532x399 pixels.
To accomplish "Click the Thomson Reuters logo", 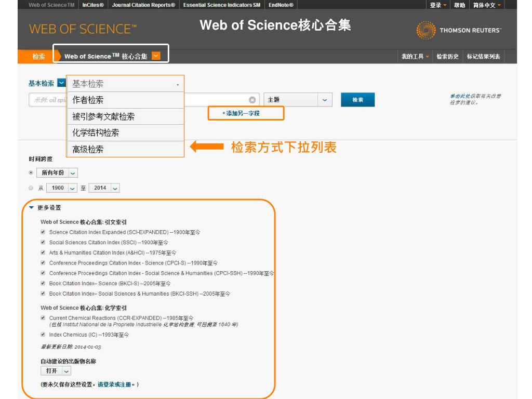I will click(459, 30).
